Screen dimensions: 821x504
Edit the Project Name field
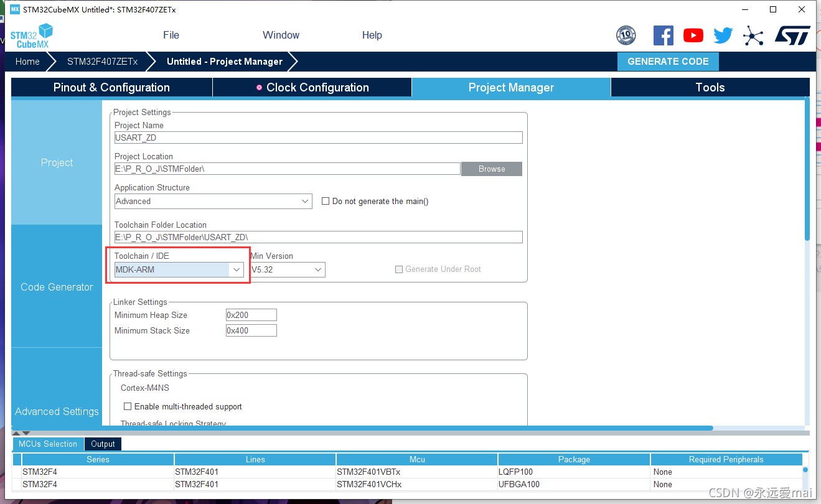tap(319, 138)
